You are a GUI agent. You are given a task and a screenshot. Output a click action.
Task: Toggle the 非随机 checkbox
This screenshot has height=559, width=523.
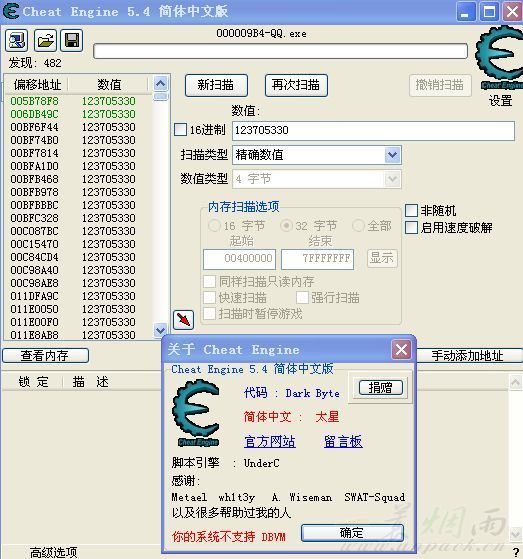(411, 210)
